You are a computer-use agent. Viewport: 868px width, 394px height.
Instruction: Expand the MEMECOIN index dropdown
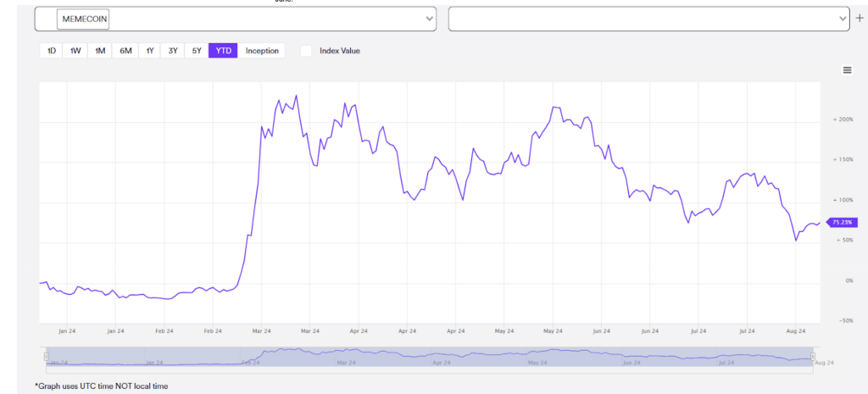tap(428, 19)
